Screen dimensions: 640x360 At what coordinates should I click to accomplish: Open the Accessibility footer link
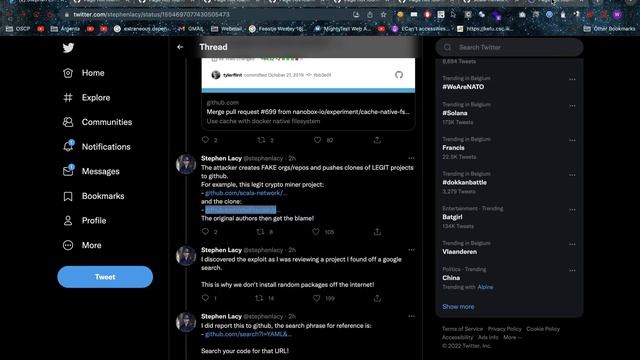point(457,338)
